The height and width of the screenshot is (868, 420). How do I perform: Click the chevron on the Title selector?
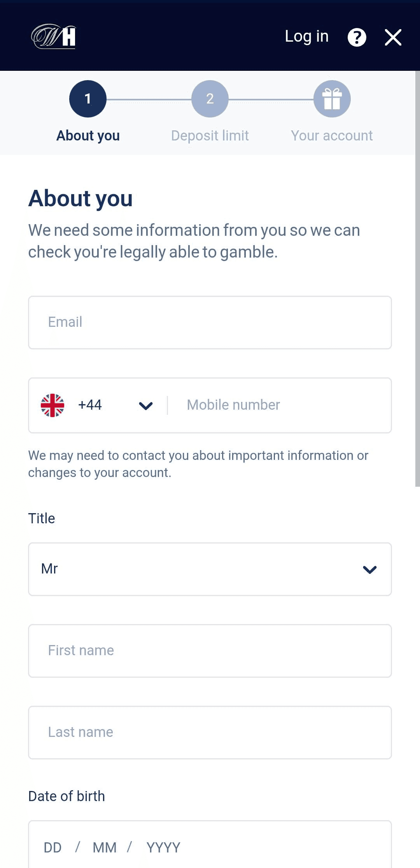[x=370, y=569]
